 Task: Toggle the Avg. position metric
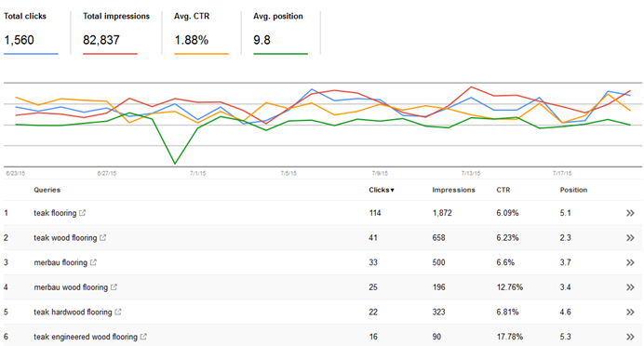280,33
